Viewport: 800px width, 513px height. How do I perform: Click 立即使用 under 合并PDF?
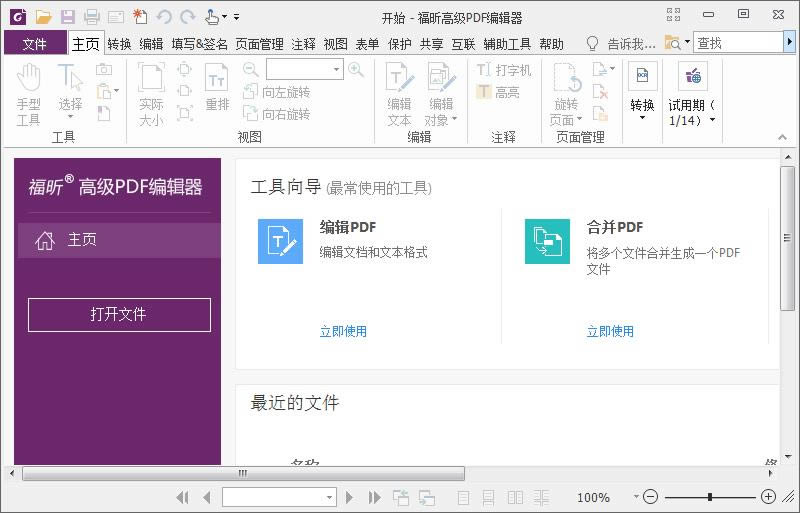point(610,331)
